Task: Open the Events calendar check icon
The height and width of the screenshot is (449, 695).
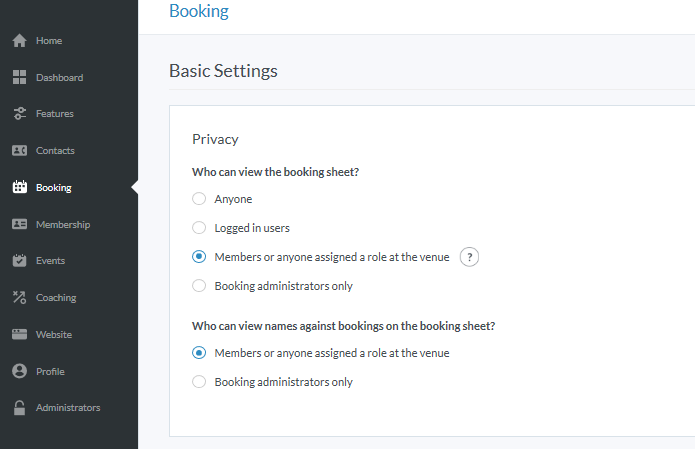Action: [x=19, y=261]
